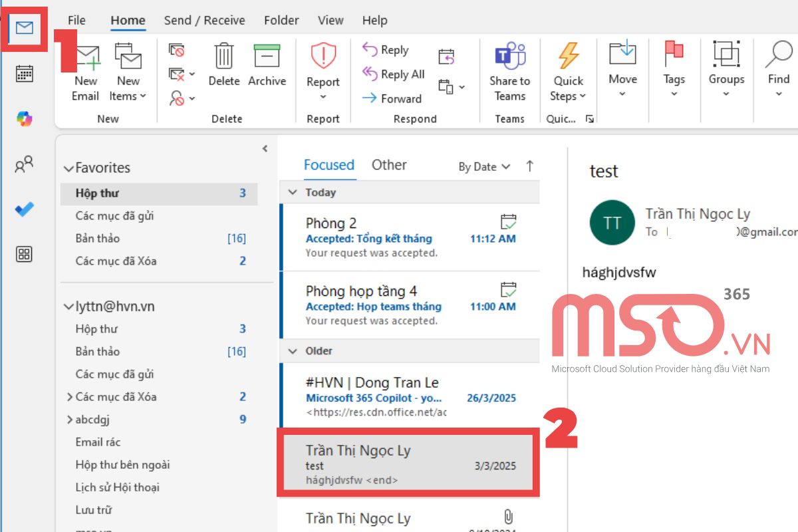Switch to the Focused inbox tab
The width and height of the screenshot is (798, 532).
(329, 165)
